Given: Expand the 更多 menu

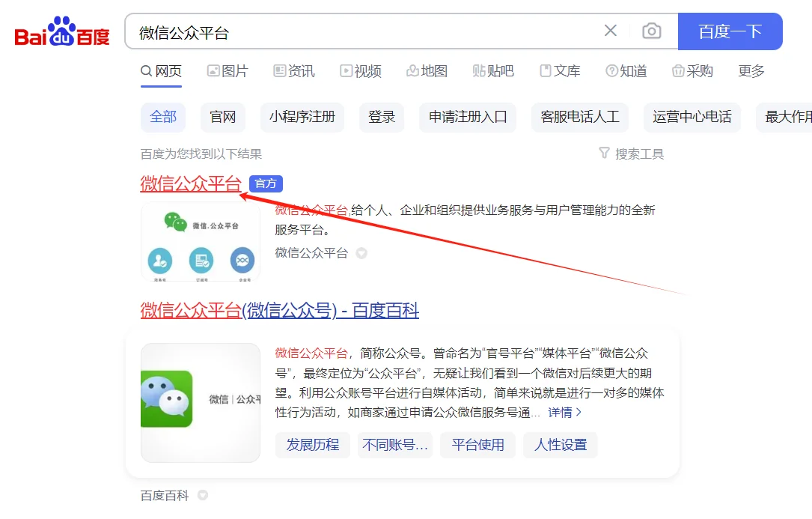Looking at the screenshot, I should [751, 71].
